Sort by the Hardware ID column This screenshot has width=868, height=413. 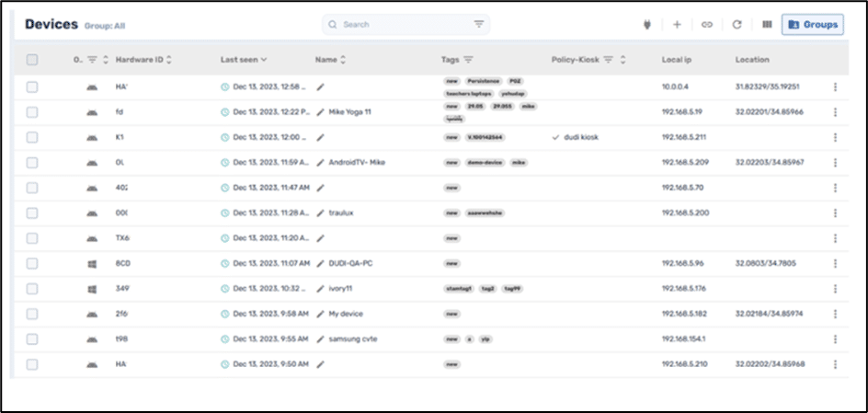click(x=169, y=60)
